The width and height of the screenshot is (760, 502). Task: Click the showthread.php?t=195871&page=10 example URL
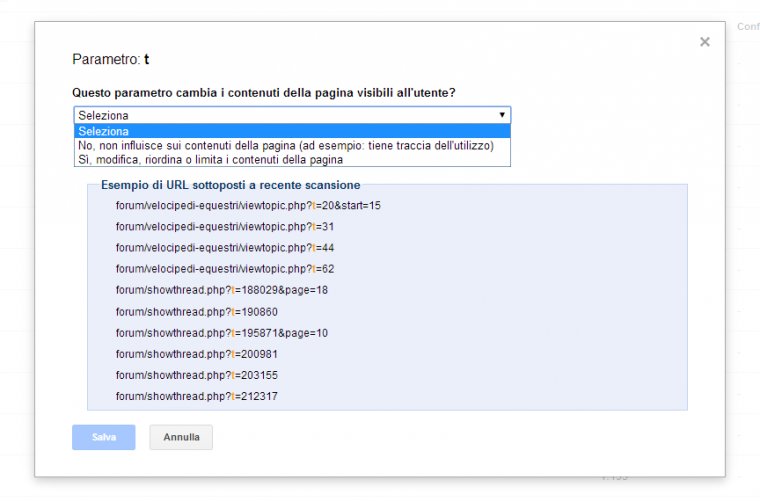click(x=221, y=332)
